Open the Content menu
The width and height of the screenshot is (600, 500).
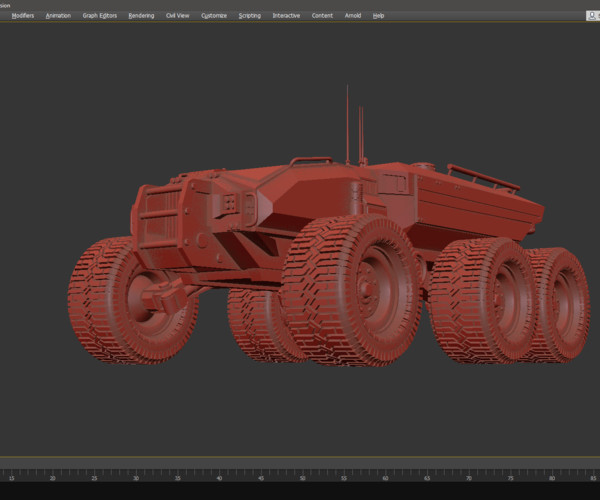click(322, 16)
